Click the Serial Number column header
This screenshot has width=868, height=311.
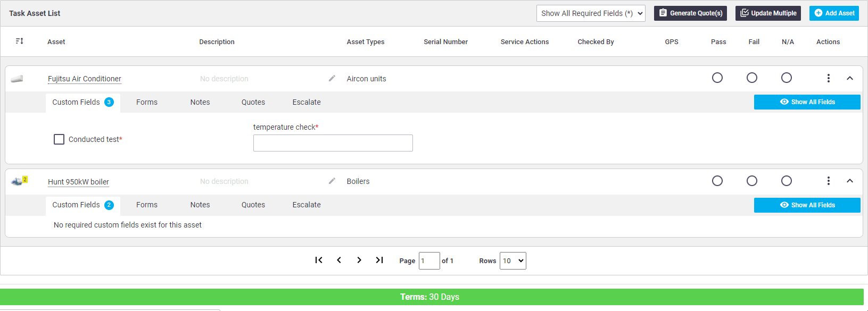[446, 41]
